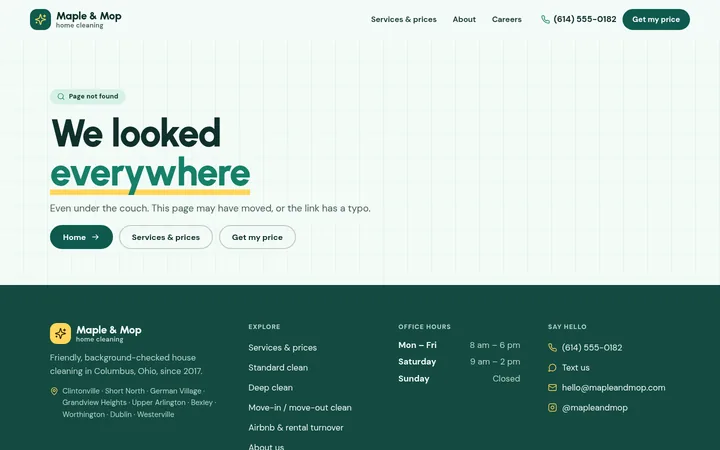Screen dimensions: 720x450
Task: Click the phone icon in the header
Action: 545,19
